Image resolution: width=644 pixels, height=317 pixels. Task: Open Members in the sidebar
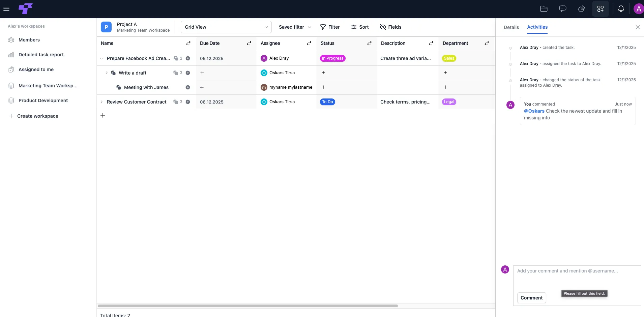coord(29,40)
